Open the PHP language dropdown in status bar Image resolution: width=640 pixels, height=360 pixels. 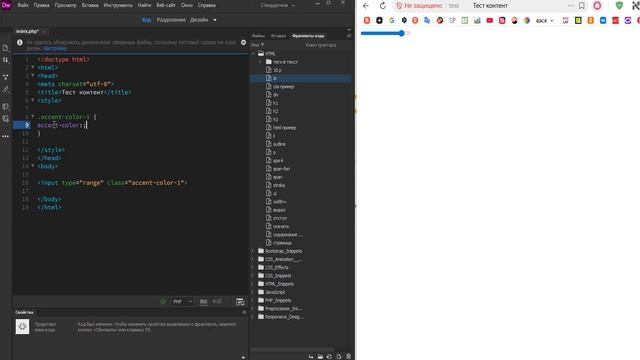pyautogui.click(x=182, y=302)
